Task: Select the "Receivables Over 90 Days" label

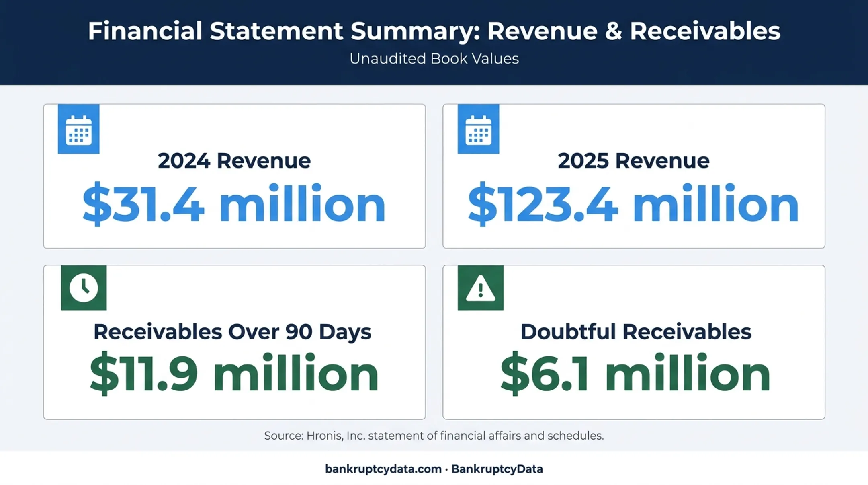Action: pos(232,332)
